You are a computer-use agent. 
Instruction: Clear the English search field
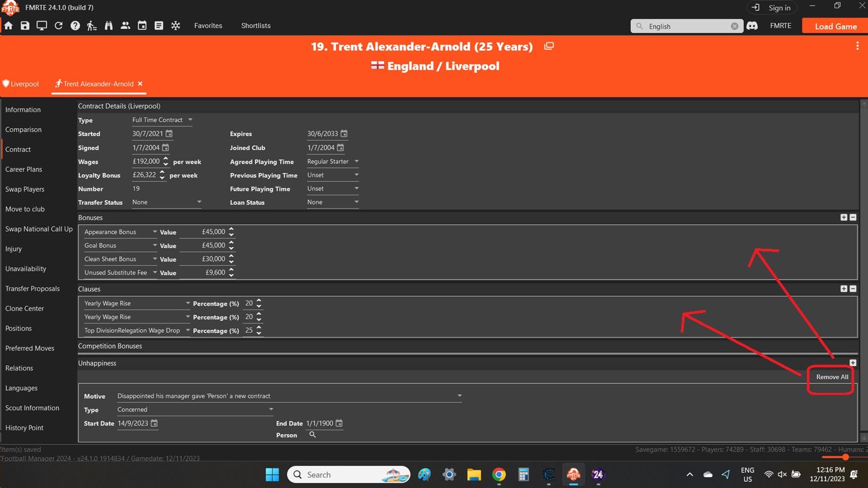(735, 26)
